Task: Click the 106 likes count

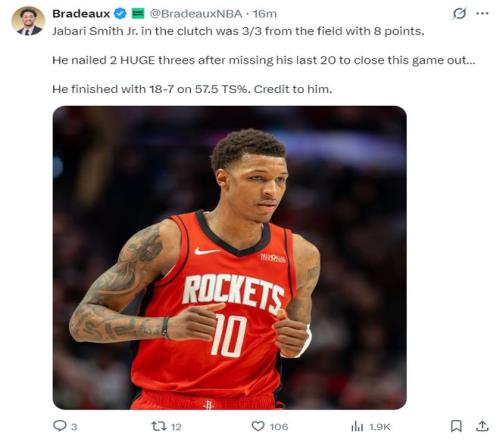Action: pos(279,427)
